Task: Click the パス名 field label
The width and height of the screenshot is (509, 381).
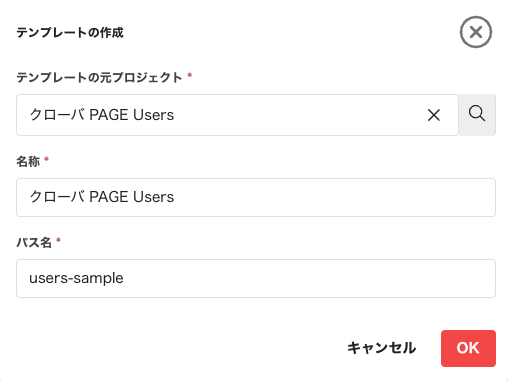Action: 34,242
